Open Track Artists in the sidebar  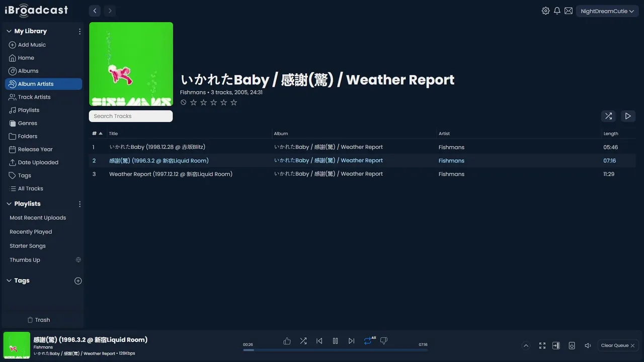(43, 97)
